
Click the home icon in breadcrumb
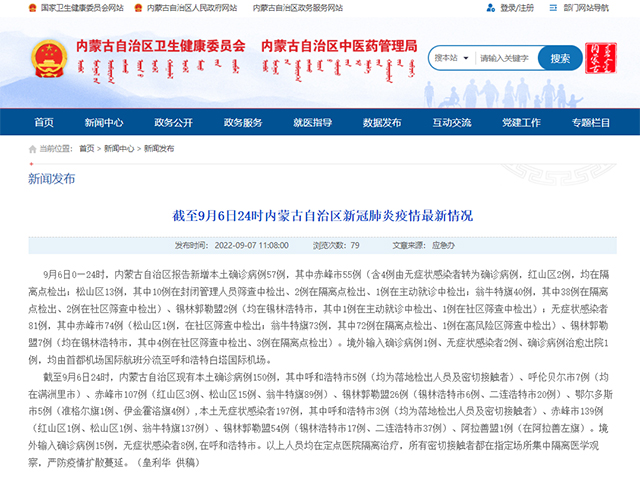(x=33, y=149)
